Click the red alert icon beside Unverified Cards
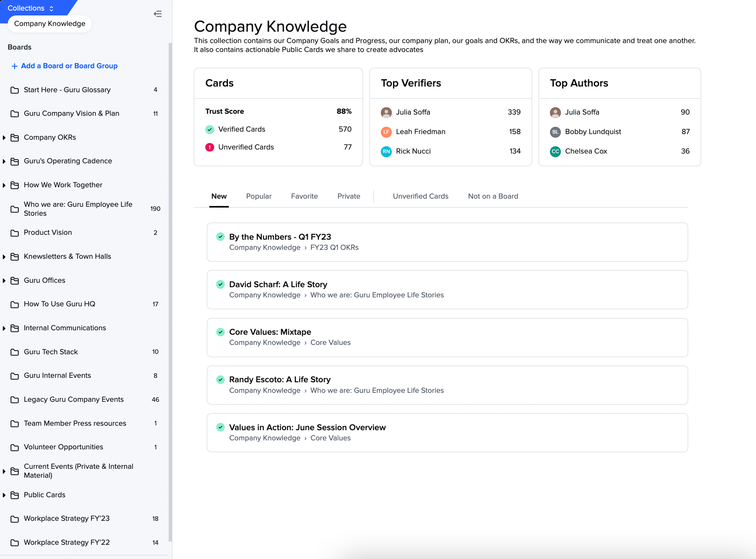Screen dimensions: 756x559 tap(210, 147)
